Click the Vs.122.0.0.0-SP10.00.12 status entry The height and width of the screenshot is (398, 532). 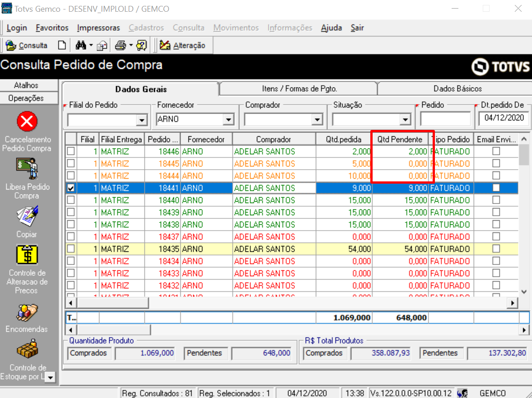(x=411, y=393)
